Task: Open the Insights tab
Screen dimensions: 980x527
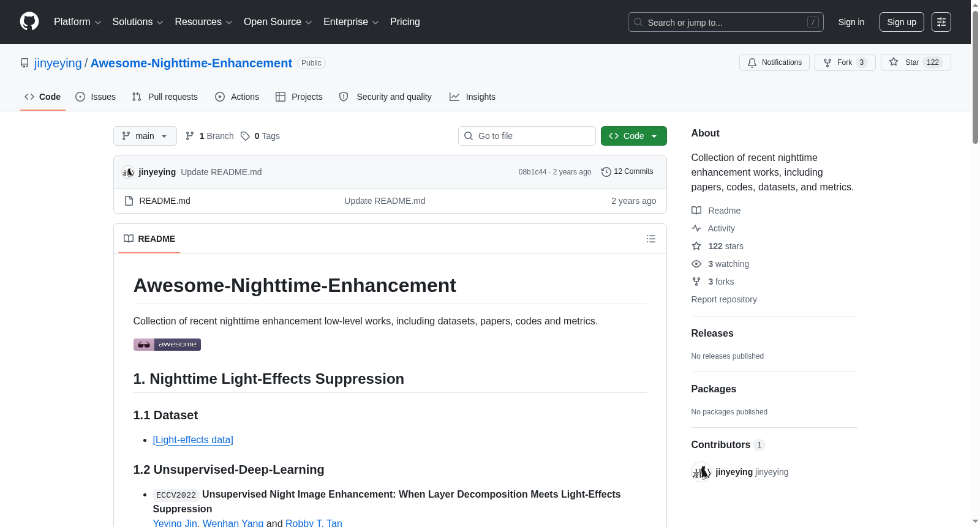Action: point(472,97)
